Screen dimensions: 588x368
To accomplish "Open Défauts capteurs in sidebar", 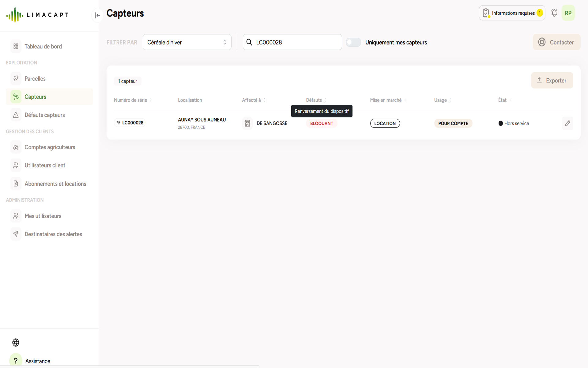I will pyautogui.click(x=44, y=115).
